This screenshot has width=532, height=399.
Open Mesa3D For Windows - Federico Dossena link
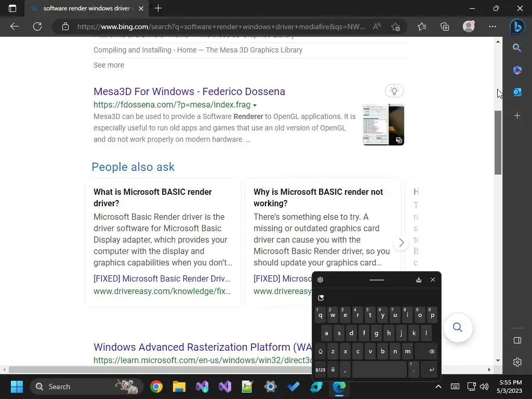[x=189, y=91]
